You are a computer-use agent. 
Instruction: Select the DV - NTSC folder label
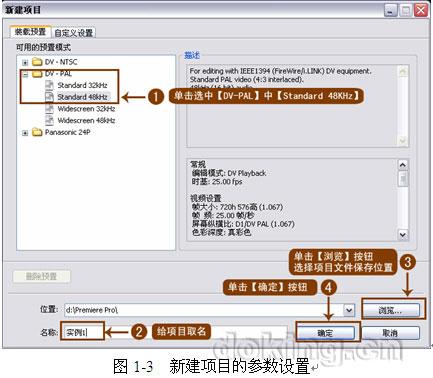click(61, 62)
